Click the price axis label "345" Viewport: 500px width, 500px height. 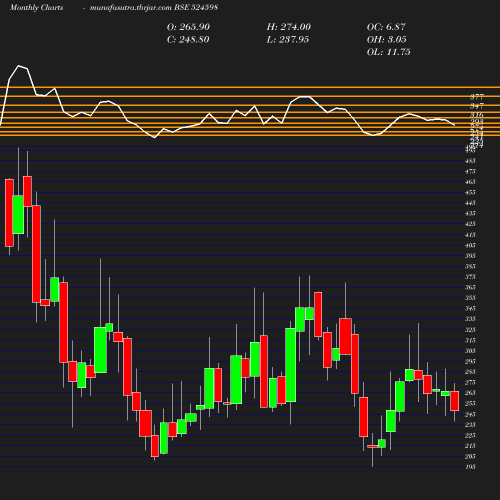[x=470, y=308]
